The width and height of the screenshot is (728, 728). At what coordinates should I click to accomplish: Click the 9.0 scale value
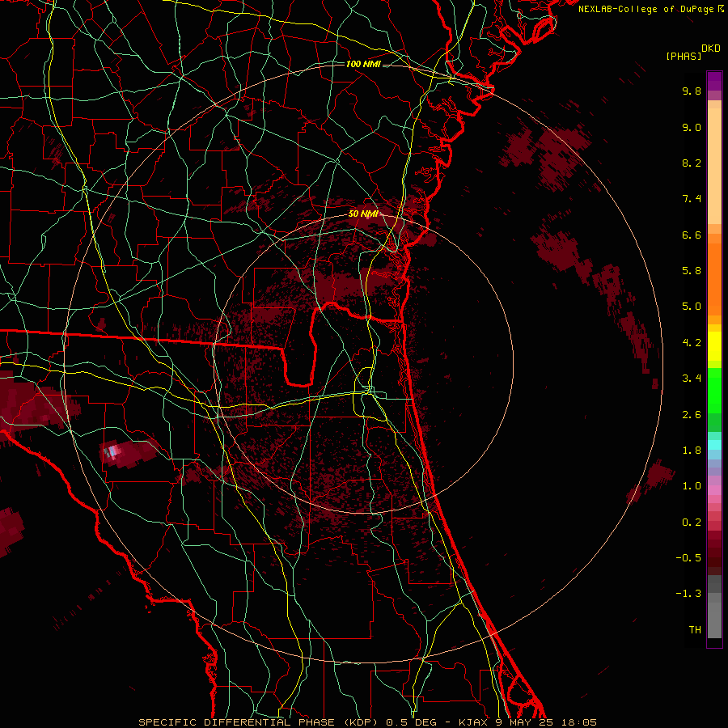pos(692,127)
